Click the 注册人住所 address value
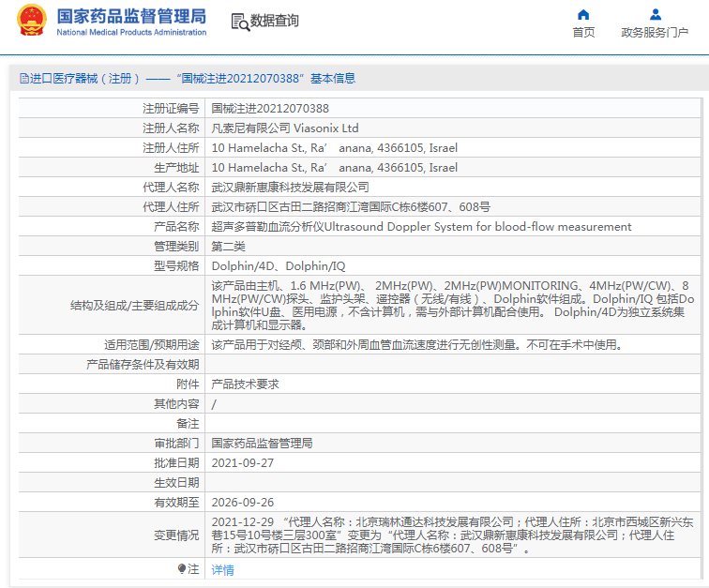The height and width of the screenshot is (588, 709). [335, 148]
